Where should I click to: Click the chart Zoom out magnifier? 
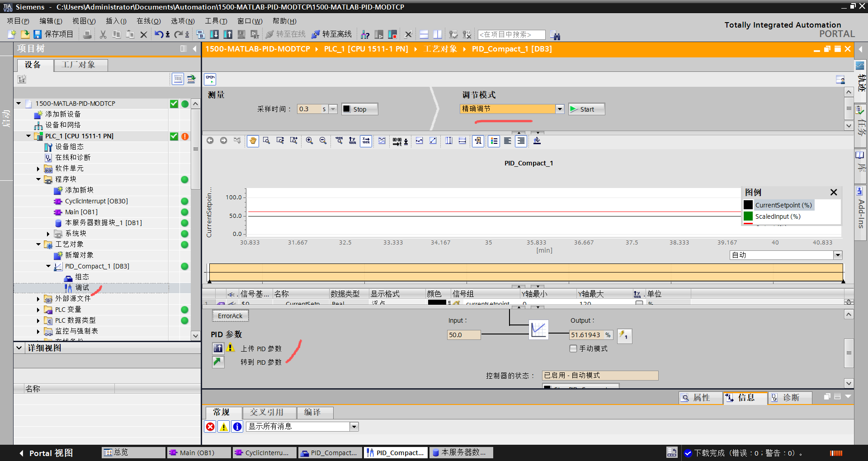pyautogui.click(x=323, y=141)
